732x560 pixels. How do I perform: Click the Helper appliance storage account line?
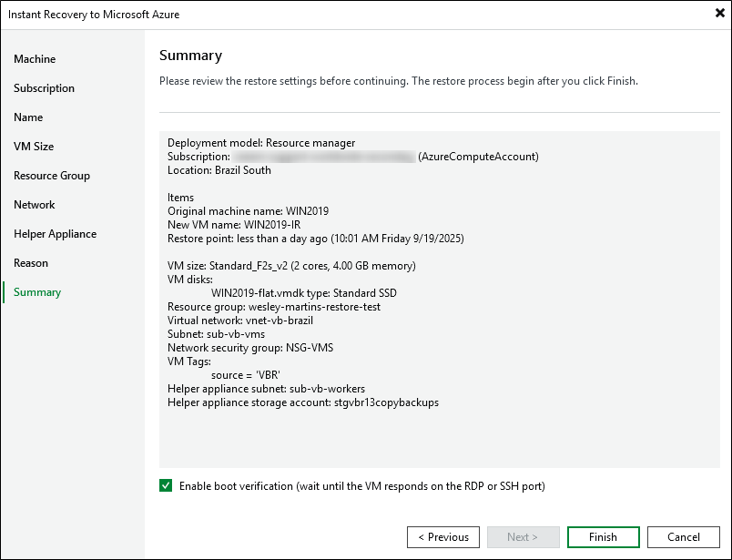302,402
